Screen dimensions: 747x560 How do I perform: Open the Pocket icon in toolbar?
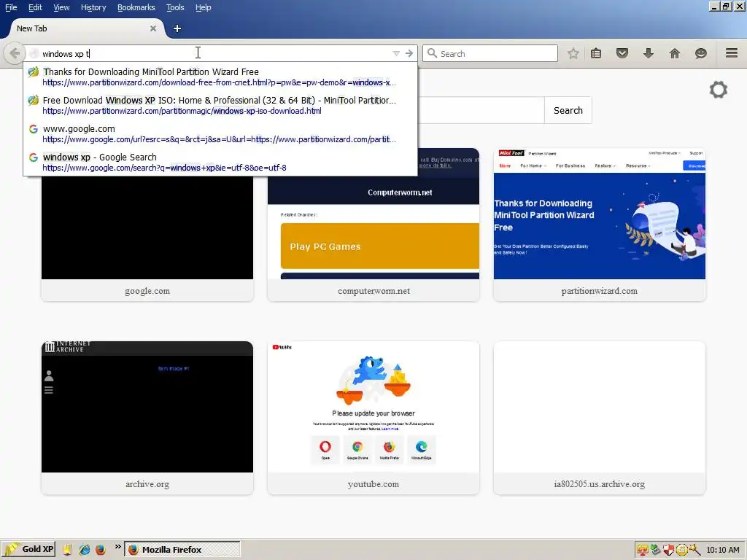coord(622,53)
